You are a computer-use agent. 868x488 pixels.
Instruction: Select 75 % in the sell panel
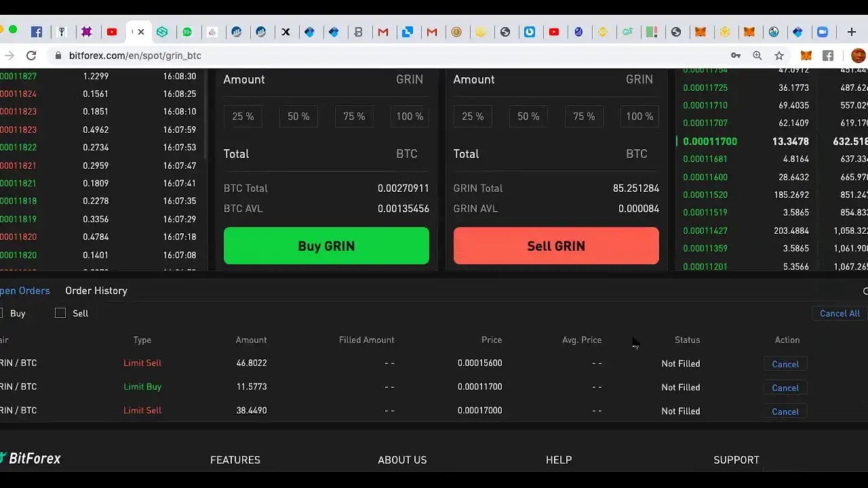pos(584,117)
